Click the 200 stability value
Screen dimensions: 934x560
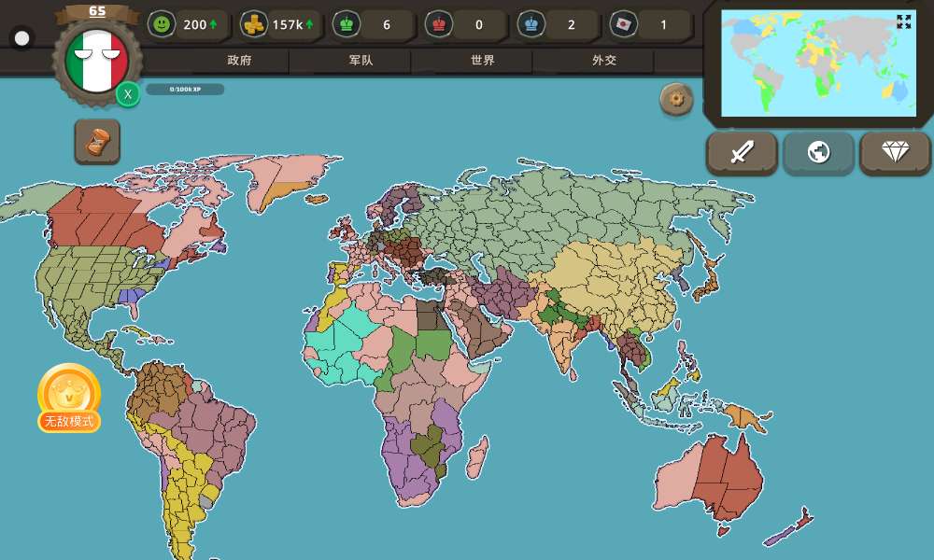pos(195,25)
